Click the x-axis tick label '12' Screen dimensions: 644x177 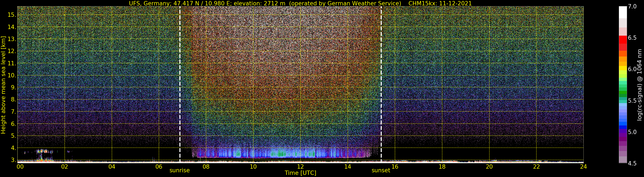pyautogui.click(x=300, y=166)
